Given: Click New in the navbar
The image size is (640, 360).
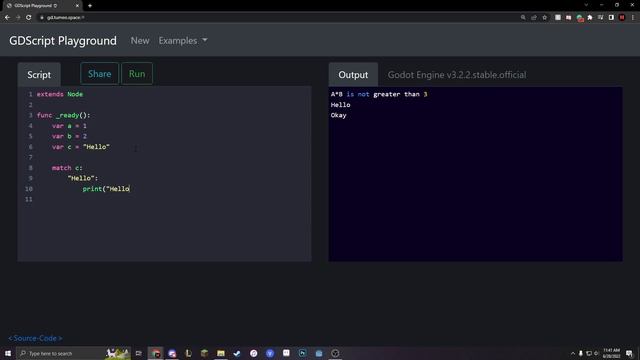Looking at the screenshot, I should 140,40.
